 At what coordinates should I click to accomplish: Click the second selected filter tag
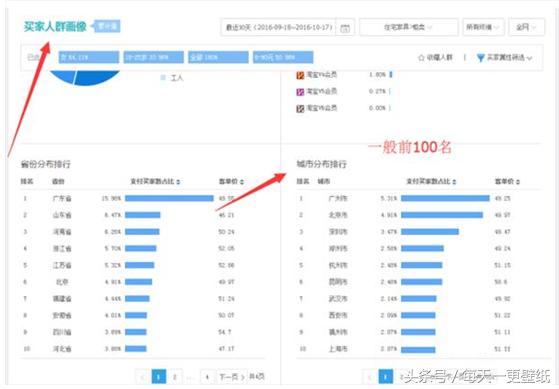point(154,57)
